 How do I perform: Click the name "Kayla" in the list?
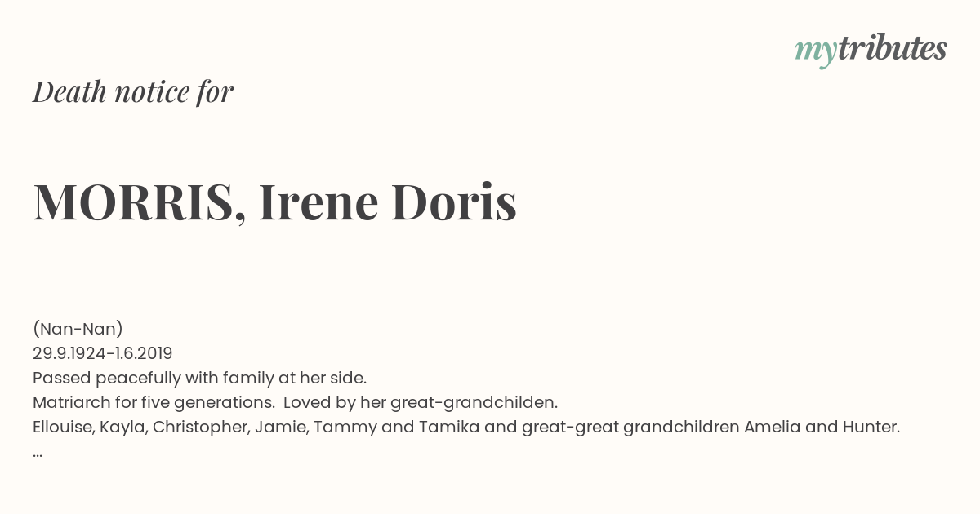pos(123,427)
